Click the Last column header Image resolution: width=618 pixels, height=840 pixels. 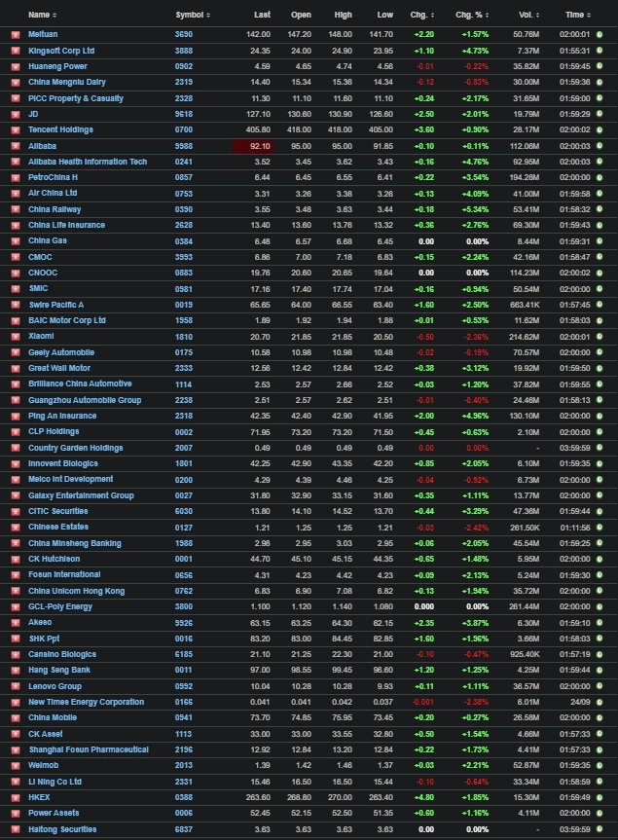point(262,15)
